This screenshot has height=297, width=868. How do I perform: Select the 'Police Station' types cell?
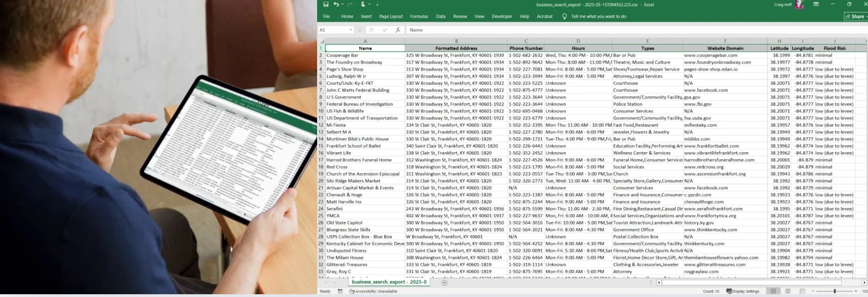tap(647, 104)
